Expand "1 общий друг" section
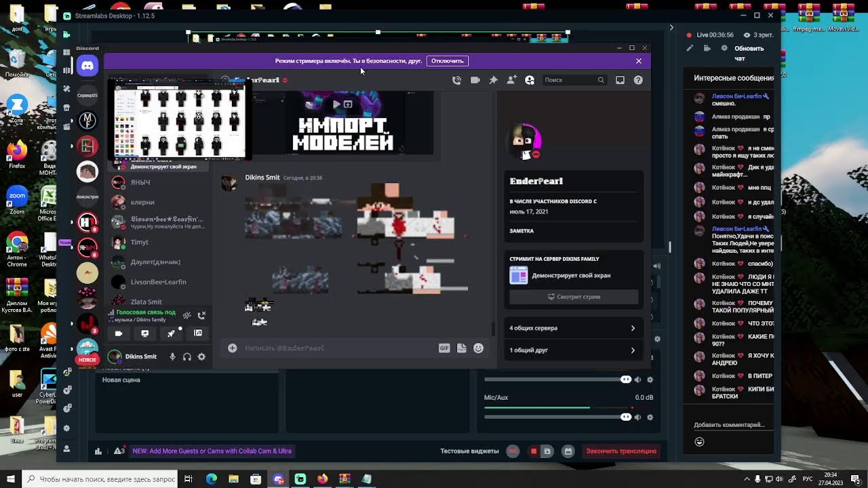Screen dimensions: 868x488 [573, 350]
